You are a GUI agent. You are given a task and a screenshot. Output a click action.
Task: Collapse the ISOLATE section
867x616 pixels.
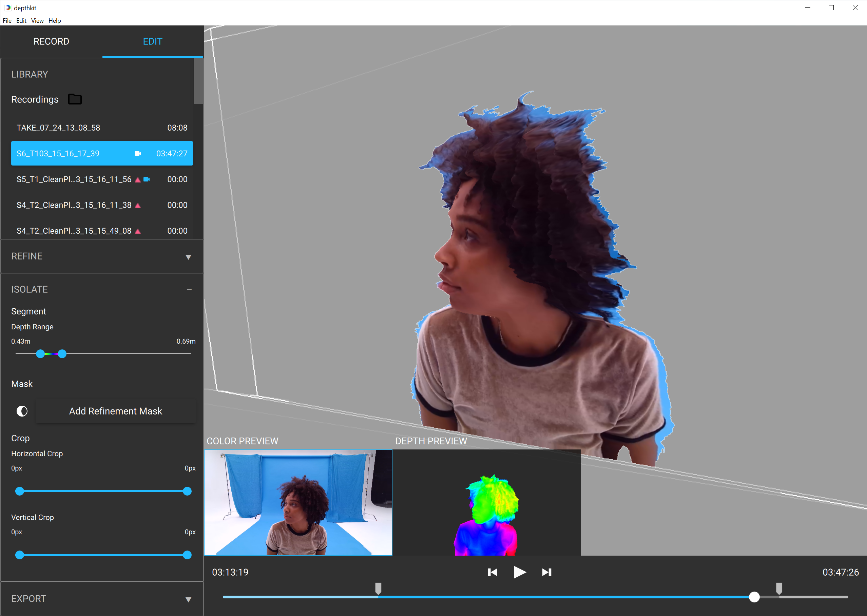pos(189,289)
